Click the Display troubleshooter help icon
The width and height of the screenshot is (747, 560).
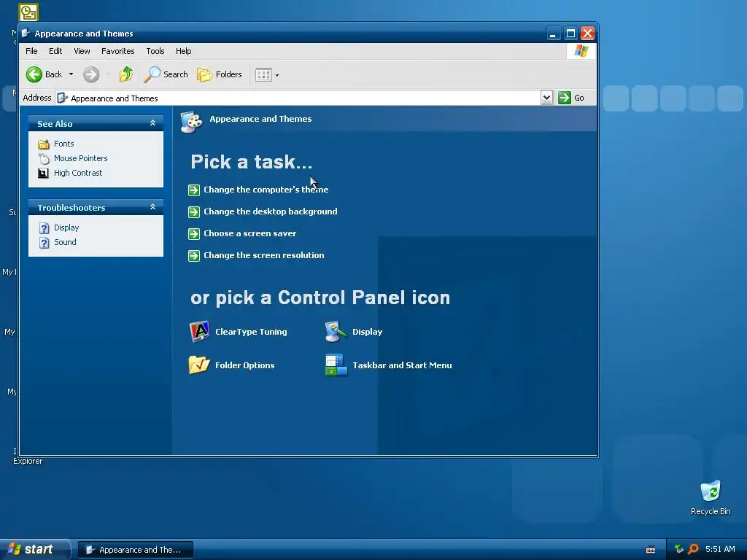pos(44,228)
